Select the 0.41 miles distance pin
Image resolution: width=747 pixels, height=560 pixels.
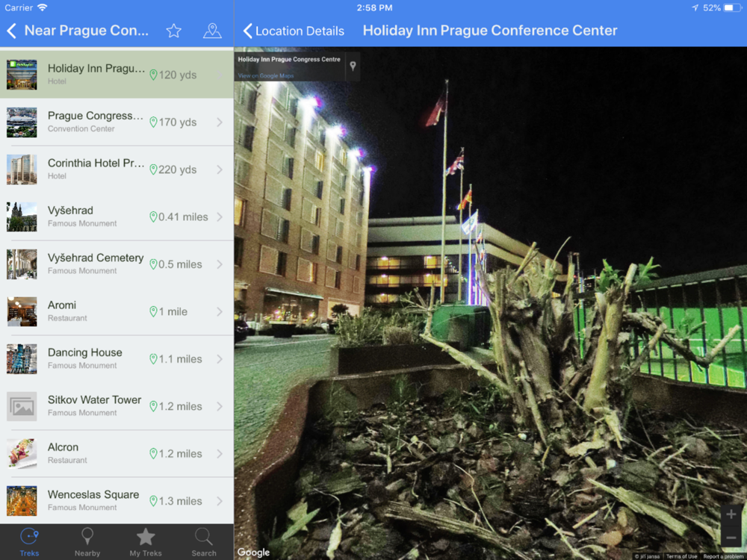(x=153, y=217)
